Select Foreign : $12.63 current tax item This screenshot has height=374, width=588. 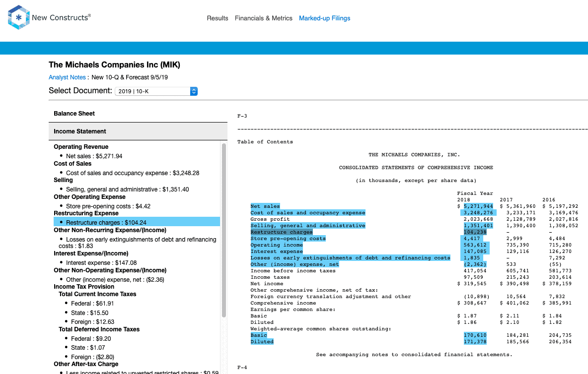coord(93,322)
